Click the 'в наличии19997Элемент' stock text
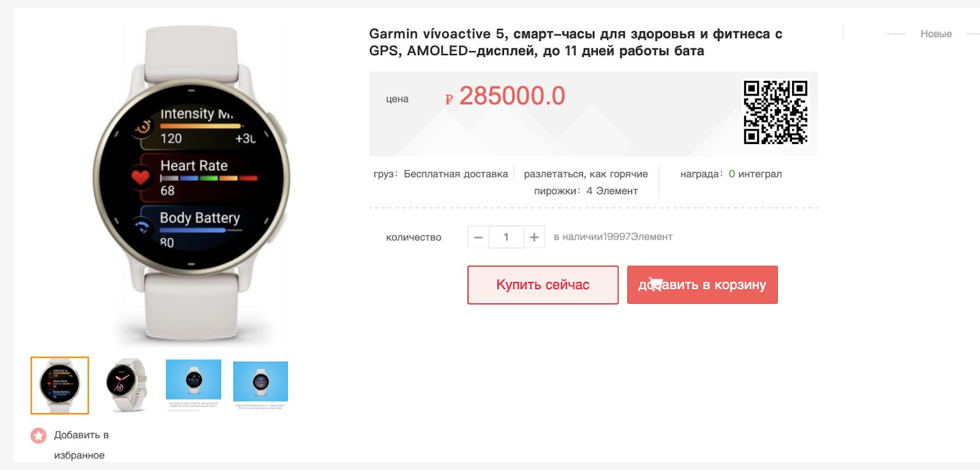980x470 pixels. click(x=613, y=237)
